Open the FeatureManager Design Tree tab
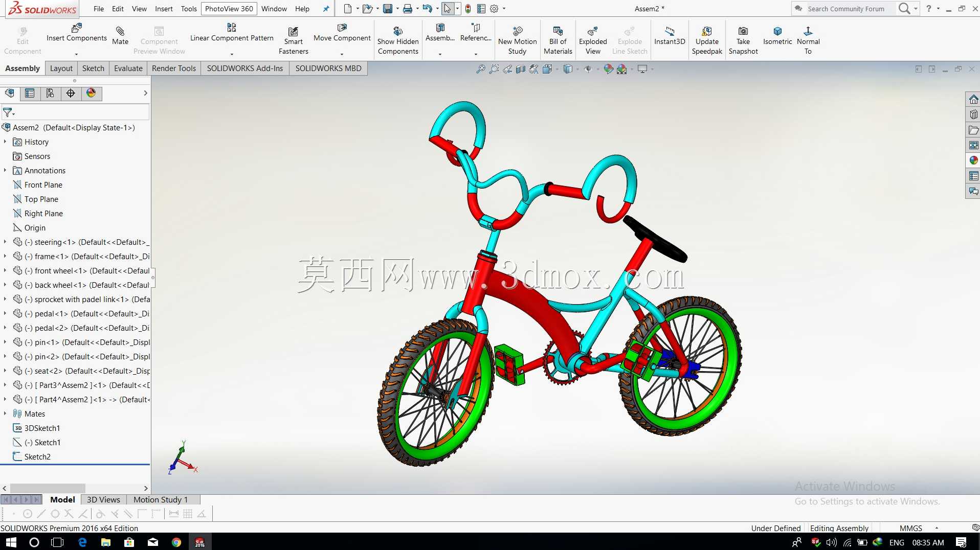Image resolution: width=980 pixels, height=550 pixels. tap(10, 93)
